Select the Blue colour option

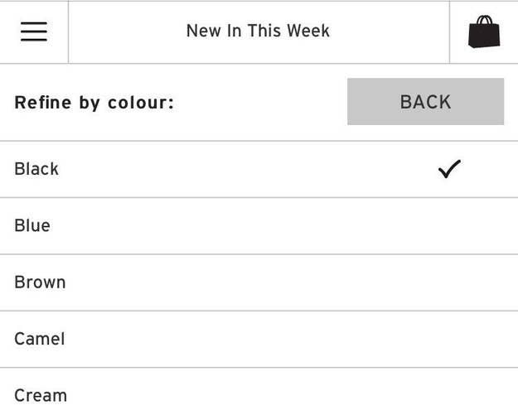click(x=259, y=226)
